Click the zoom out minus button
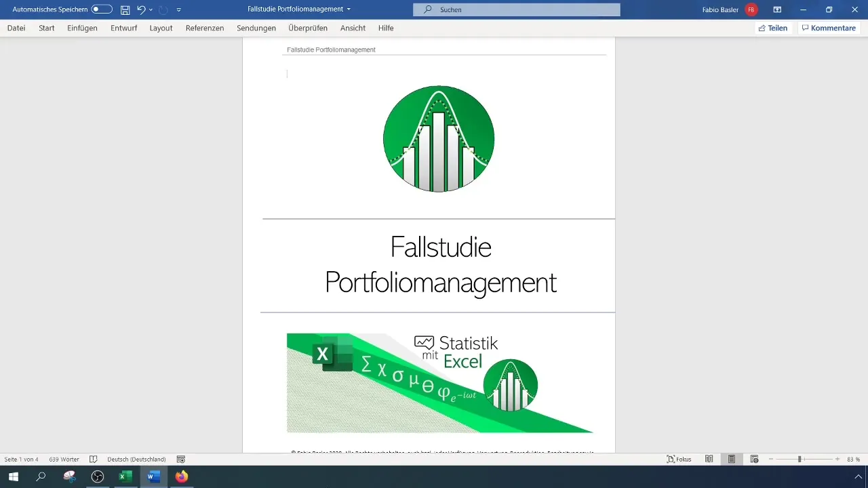Viewport: 868px width, 488px height. (771, 459)
